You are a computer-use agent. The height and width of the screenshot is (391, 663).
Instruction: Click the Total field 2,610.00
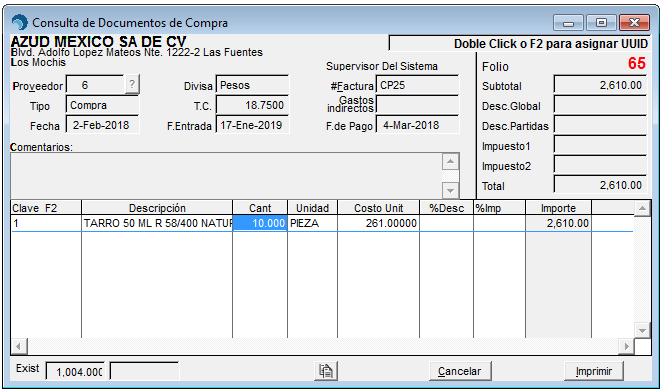600,185
